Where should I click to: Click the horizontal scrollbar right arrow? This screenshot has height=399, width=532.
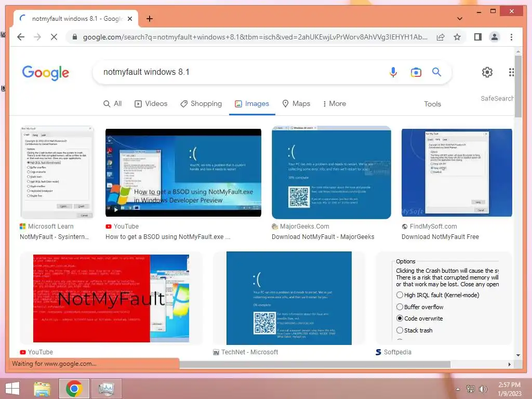pos(509,364)
